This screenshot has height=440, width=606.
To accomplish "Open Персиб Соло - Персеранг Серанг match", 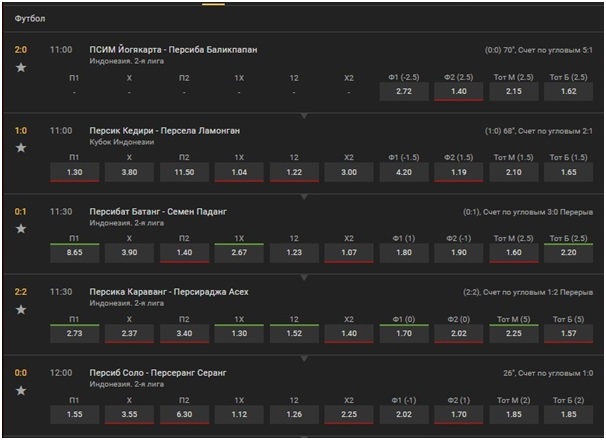I will pyautogui.click(x=158, y=373).
